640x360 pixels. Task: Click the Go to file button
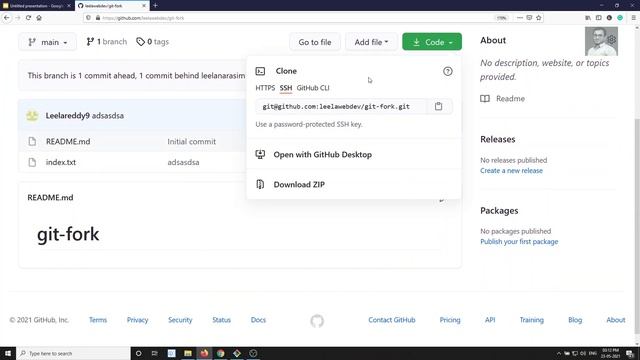315,42
